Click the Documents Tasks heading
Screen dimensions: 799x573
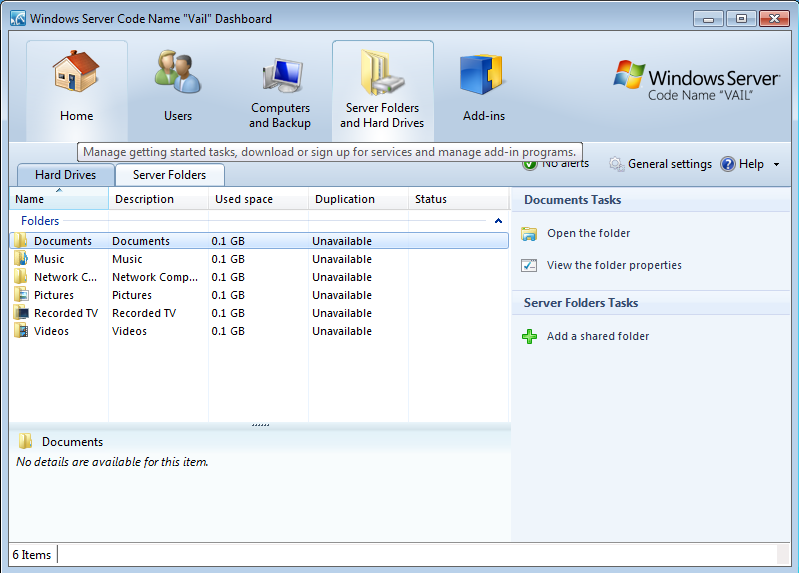click(x=572, y=200)
